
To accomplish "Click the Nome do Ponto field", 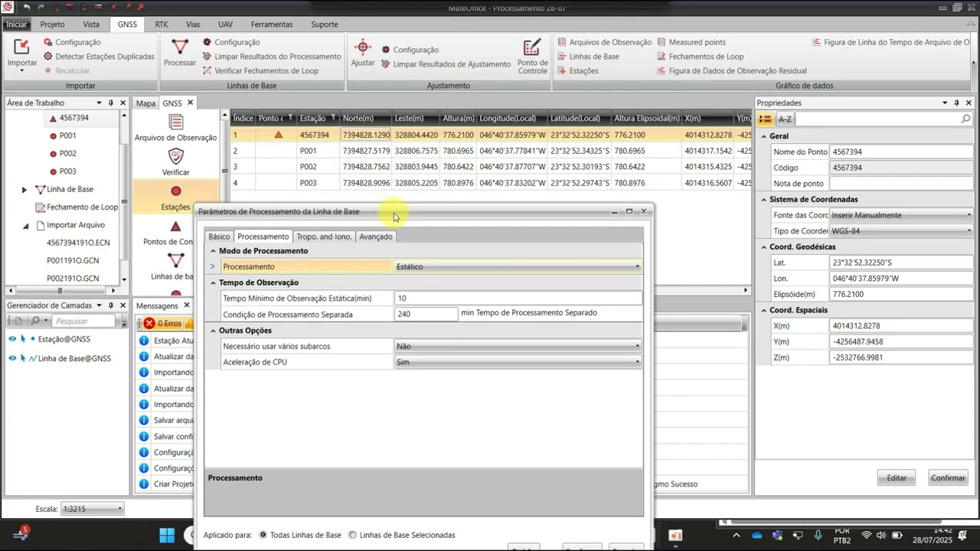I will (x=901, y=152).
